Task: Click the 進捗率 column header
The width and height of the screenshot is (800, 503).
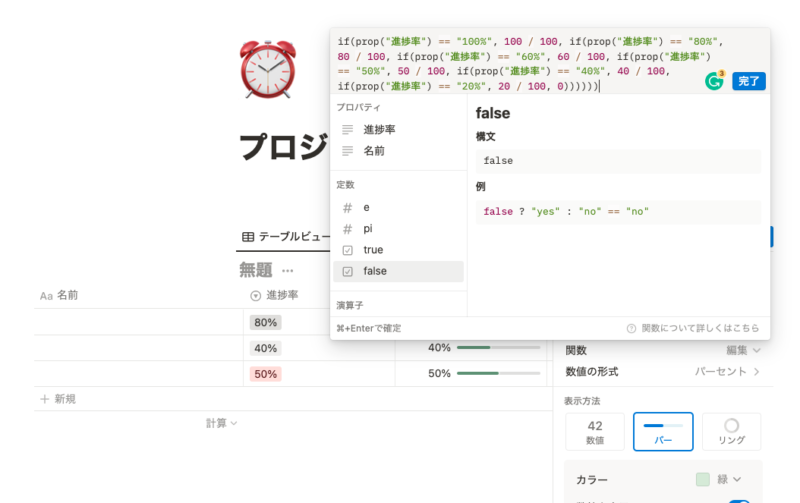Action: pyautogui.click(x=286, y=295)
